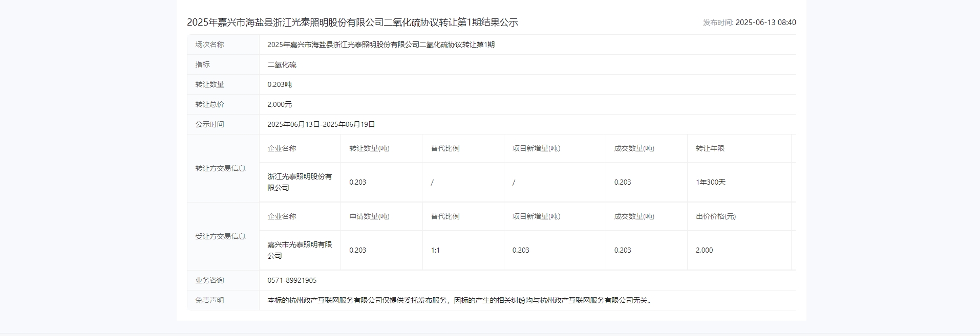Click the 企业名称 header in the 转让方 table
980x336 pixels.
pos(282,148)
